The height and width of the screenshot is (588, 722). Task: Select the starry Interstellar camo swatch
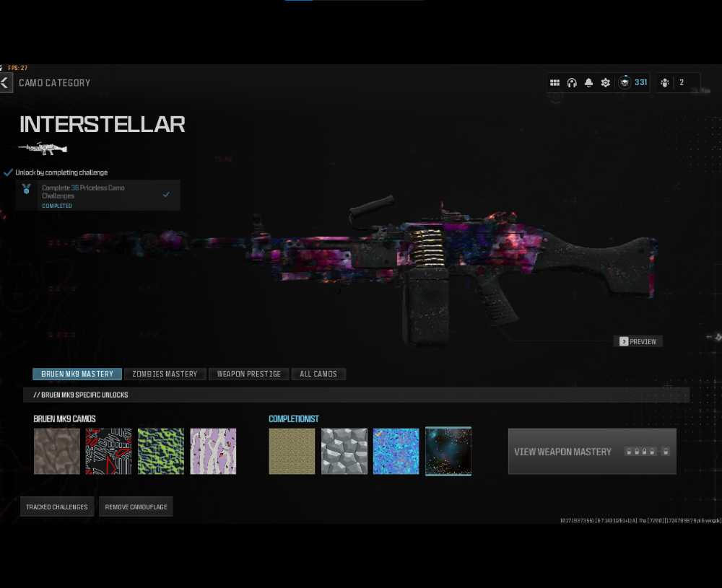448,452
